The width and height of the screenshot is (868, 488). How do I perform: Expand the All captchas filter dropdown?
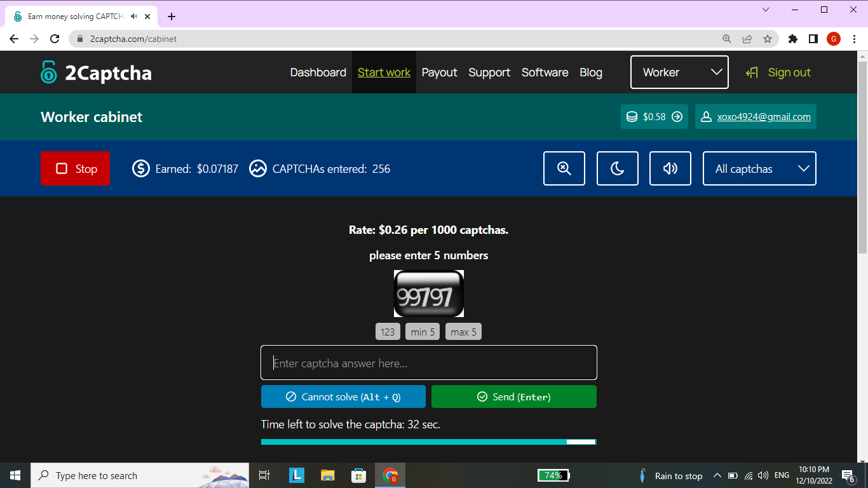[x=759, y=168]
